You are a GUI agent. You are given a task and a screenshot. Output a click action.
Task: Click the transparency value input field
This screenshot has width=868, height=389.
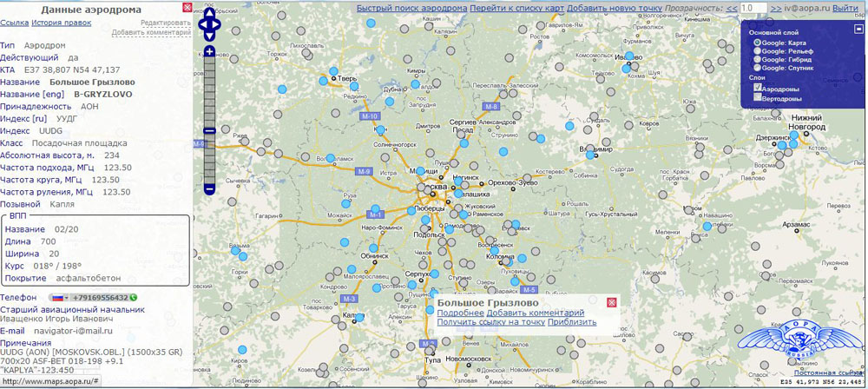tap(753, 8)
